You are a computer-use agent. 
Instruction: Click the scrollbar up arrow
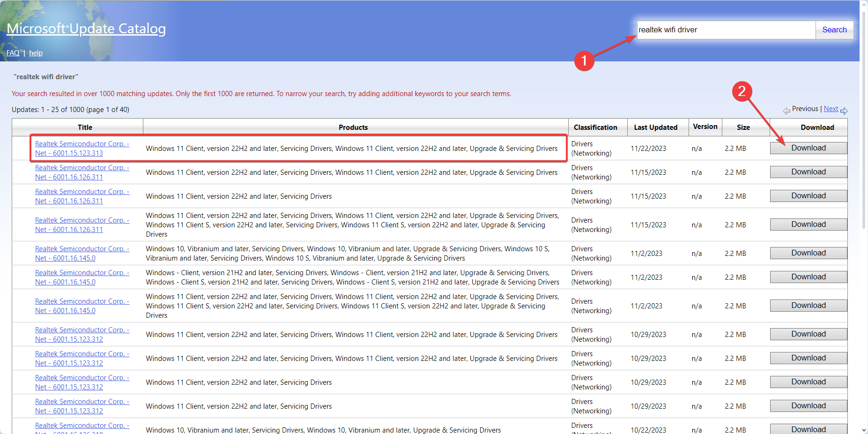(x=864, y=4)
